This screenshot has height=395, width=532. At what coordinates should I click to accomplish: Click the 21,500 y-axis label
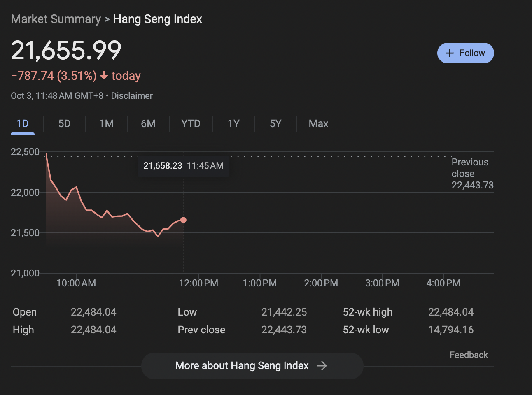coord(25,233)
